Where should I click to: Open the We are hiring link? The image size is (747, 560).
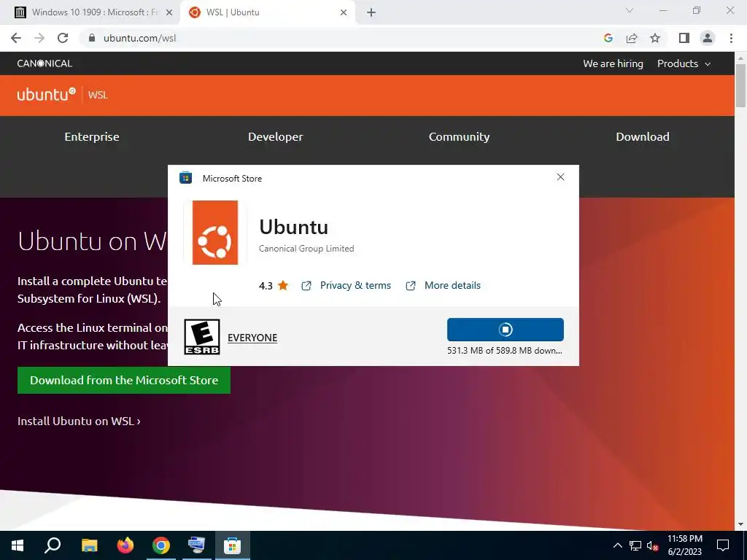click(x=613, y=63)
